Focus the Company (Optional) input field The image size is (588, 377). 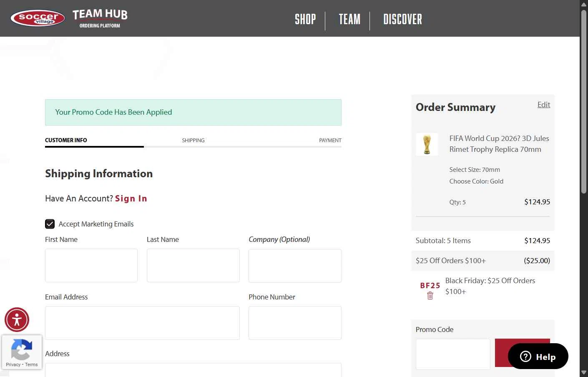295,266
